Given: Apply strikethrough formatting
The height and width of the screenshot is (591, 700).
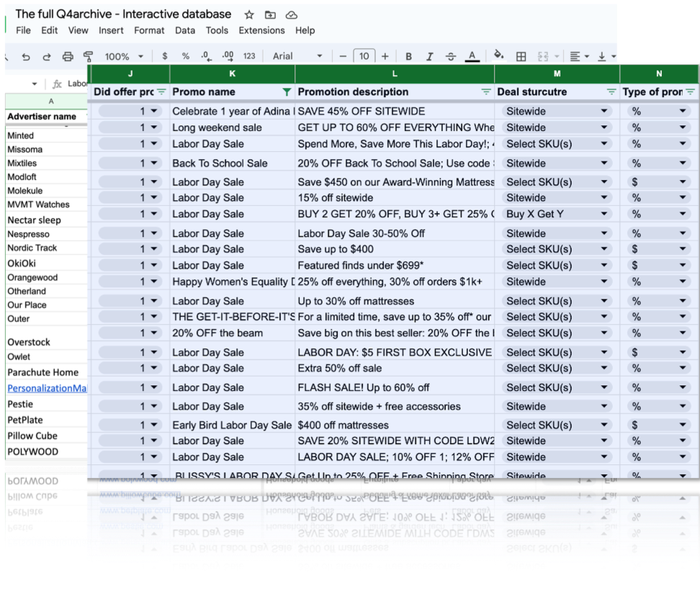Looking at the screenshot, I should [451, 57].
